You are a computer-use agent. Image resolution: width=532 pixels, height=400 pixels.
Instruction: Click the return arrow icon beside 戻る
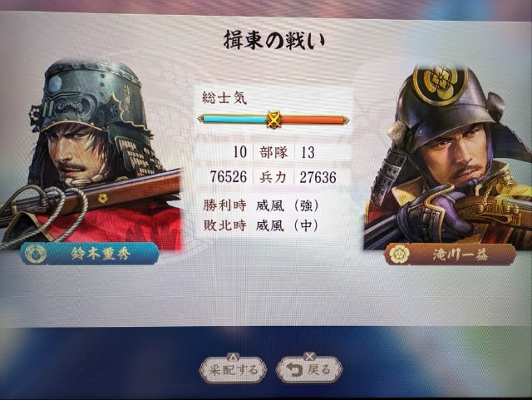294,370
